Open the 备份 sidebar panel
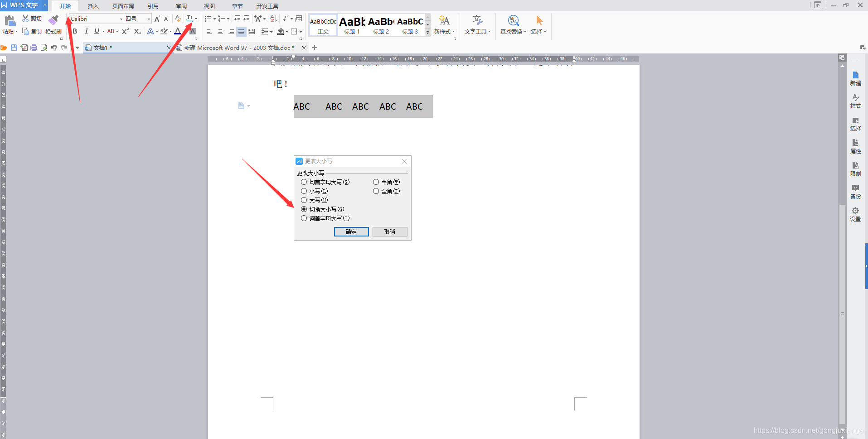 click(855, 192)
